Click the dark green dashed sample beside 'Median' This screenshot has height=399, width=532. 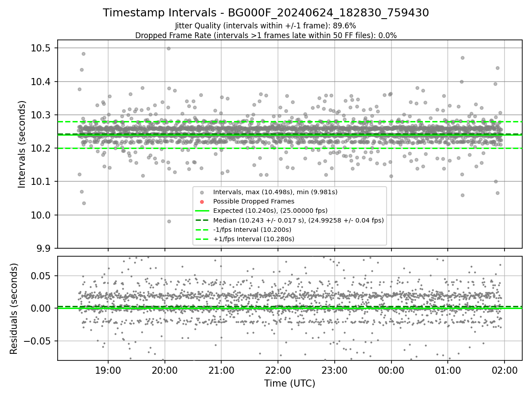click(202, 220)
